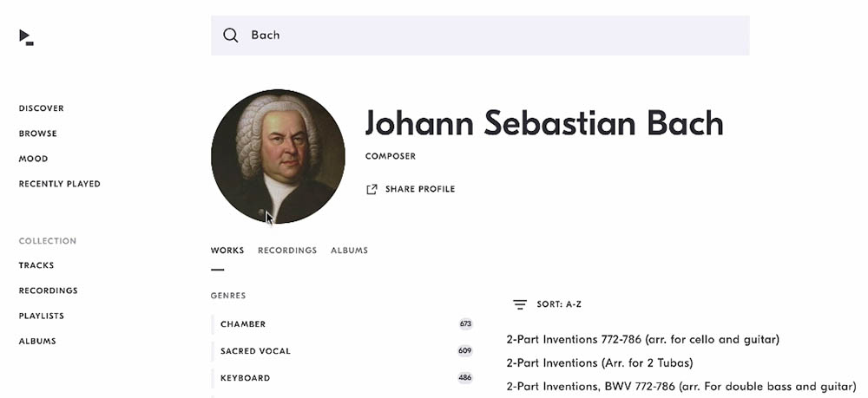This screenshot has height=398, width=868.
Task: Filter works by Chamber genre
Action: point(342,324)
